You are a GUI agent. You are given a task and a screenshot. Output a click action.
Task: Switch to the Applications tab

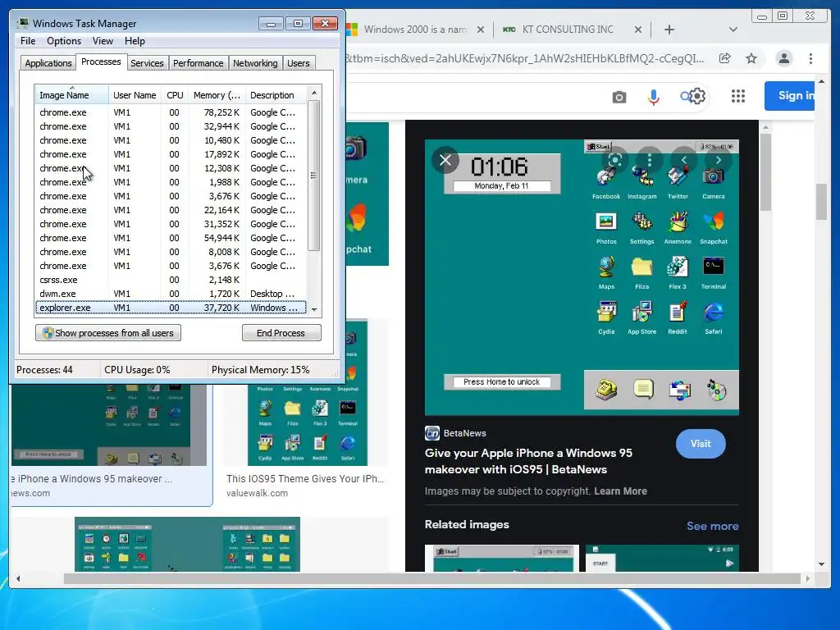click(x=48, y=63)
